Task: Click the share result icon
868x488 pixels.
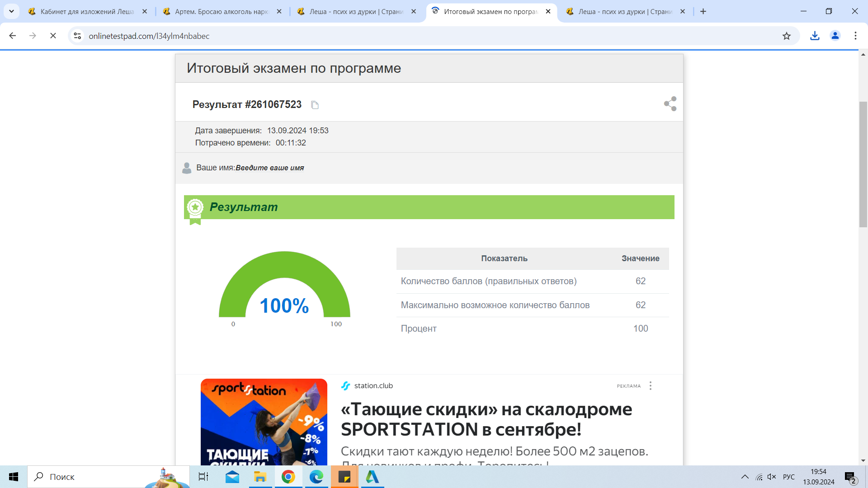Action: 670,104
